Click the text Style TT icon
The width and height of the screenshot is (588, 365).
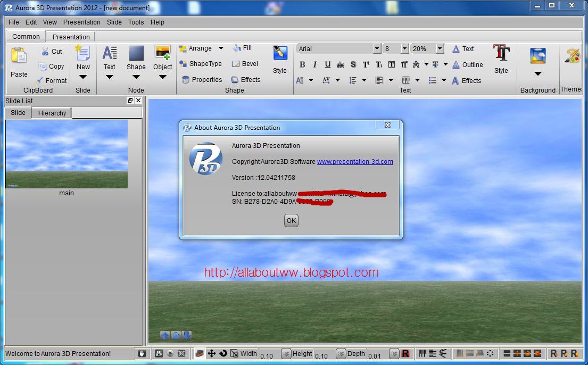click(x=501, y=53)
